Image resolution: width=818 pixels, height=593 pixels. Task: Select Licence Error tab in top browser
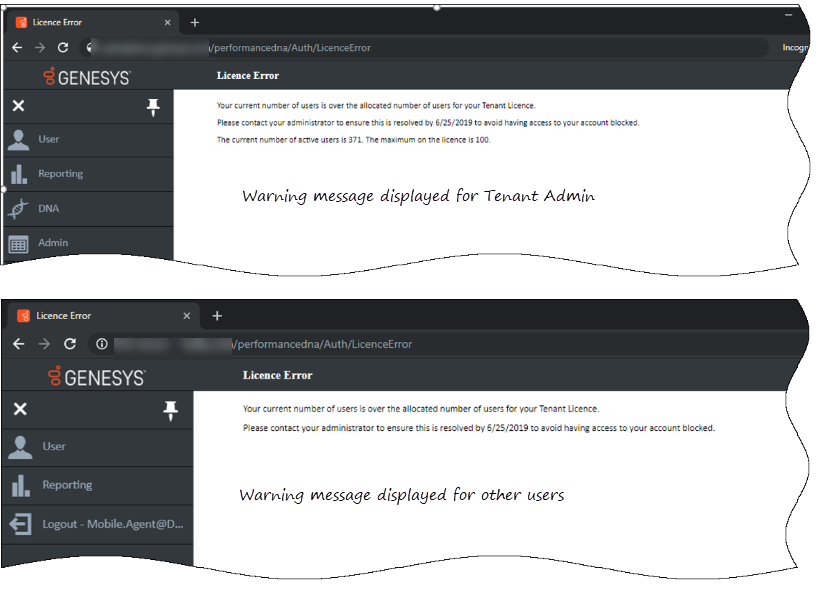[x=91, y=22]
